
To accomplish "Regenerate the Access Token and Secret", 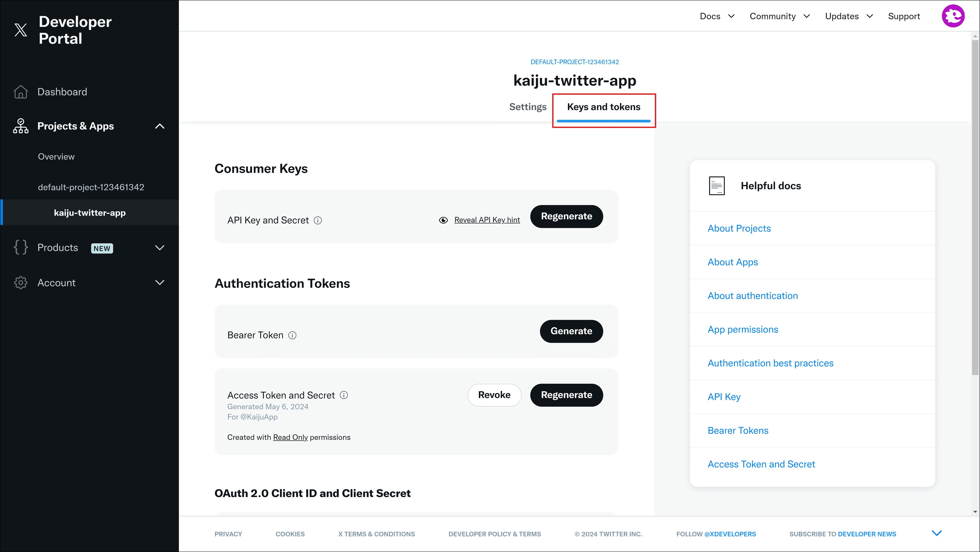I will (567, 395).
